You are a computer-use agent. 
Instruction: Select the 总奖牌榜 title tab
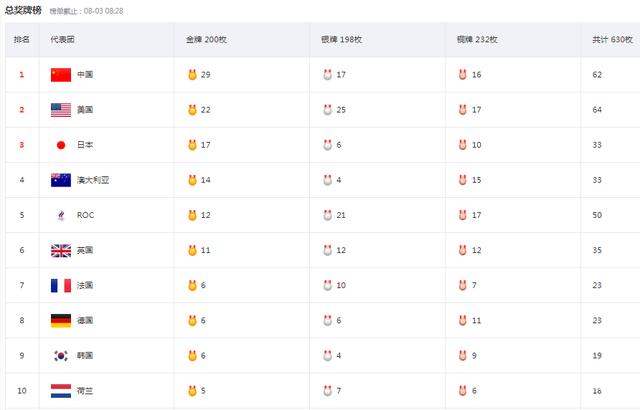(x=23, y=9)
